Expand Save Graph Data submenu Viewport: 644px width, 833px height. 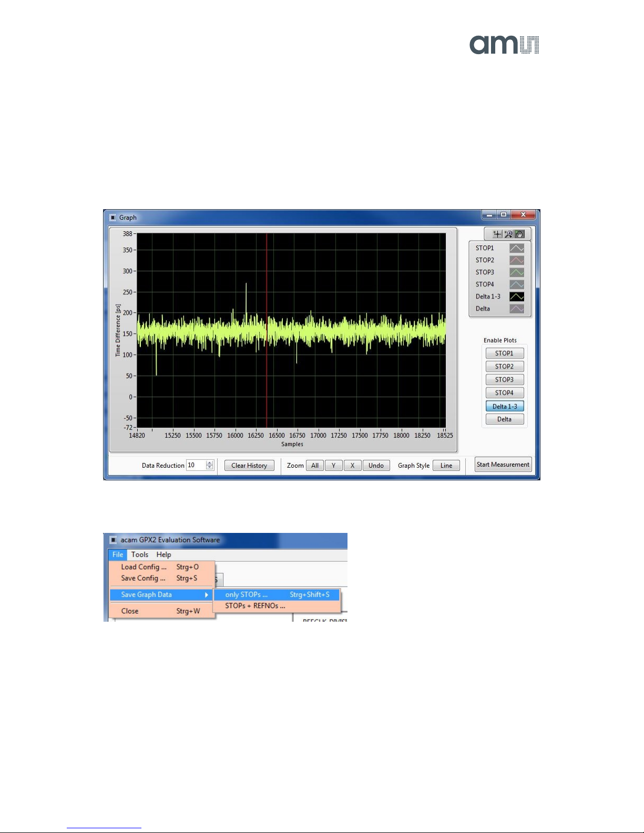click(161, 594)
